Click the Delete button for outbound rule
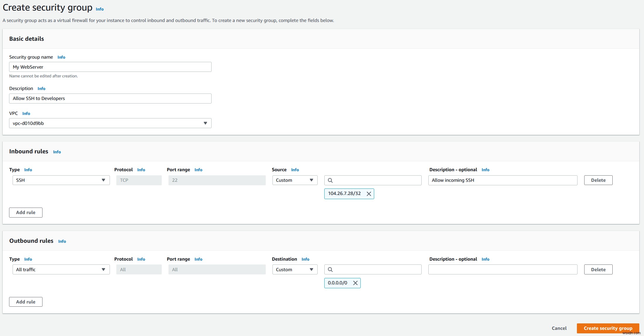This screenshot has height=336, width=644. tap(598, 269)
